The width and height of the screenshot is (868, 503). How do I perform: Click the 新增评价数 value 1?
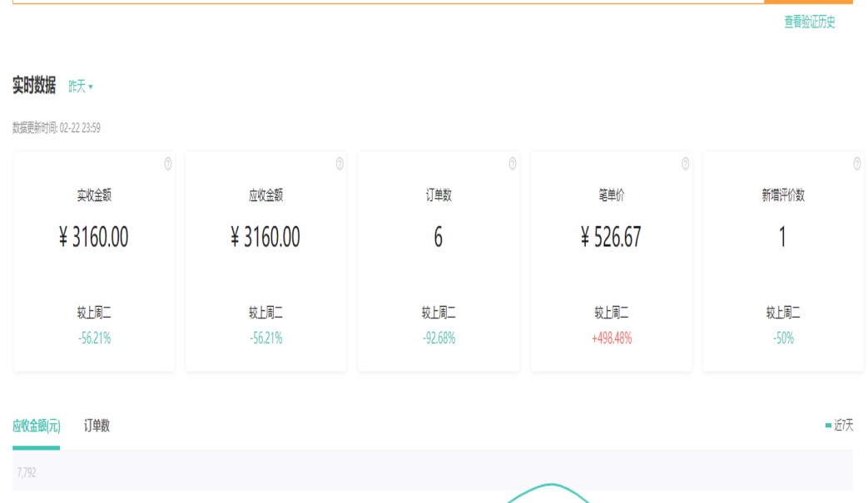point(782,238)
